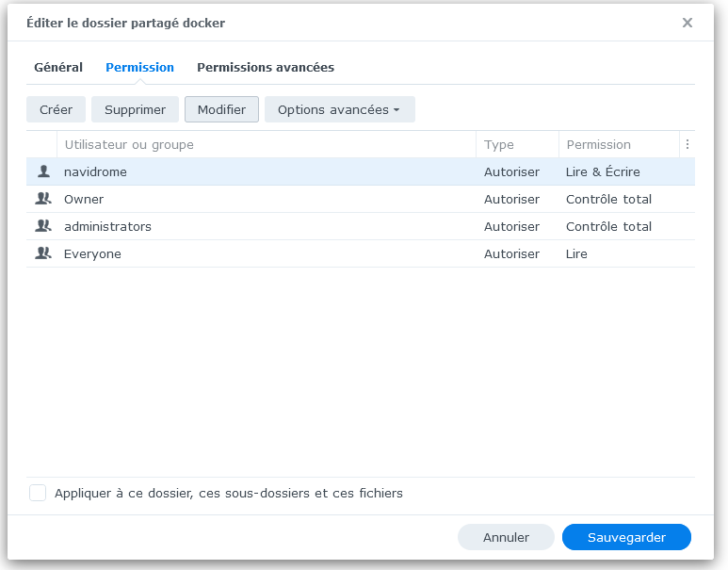Click the Créer button
Viewport: 728px width, 570px height.
56,110
